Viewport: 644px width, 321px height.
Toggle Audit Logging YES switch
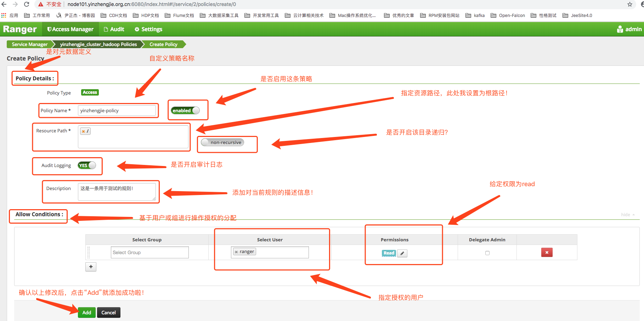click(x=87, y=165)
